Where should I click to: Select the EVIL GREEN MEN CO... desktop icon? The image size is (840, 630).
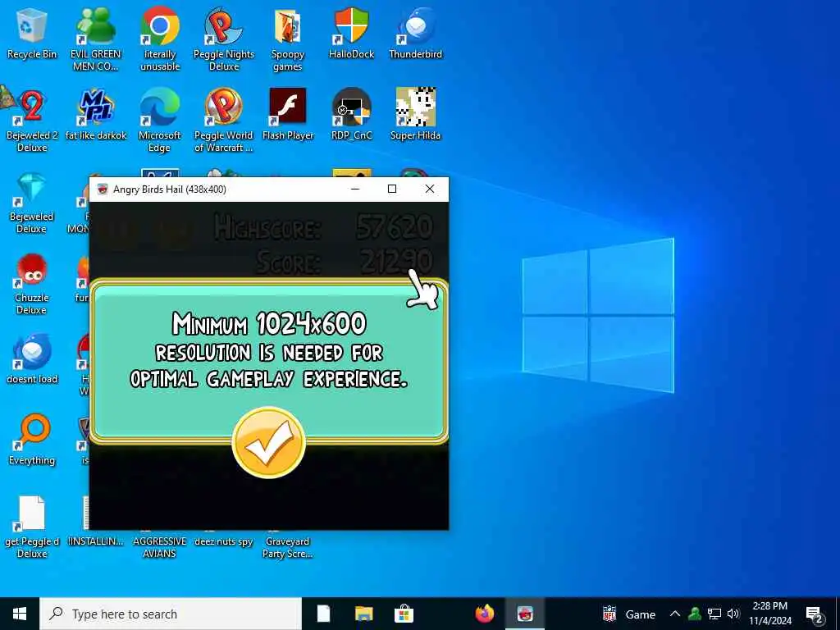click(95, 39)
